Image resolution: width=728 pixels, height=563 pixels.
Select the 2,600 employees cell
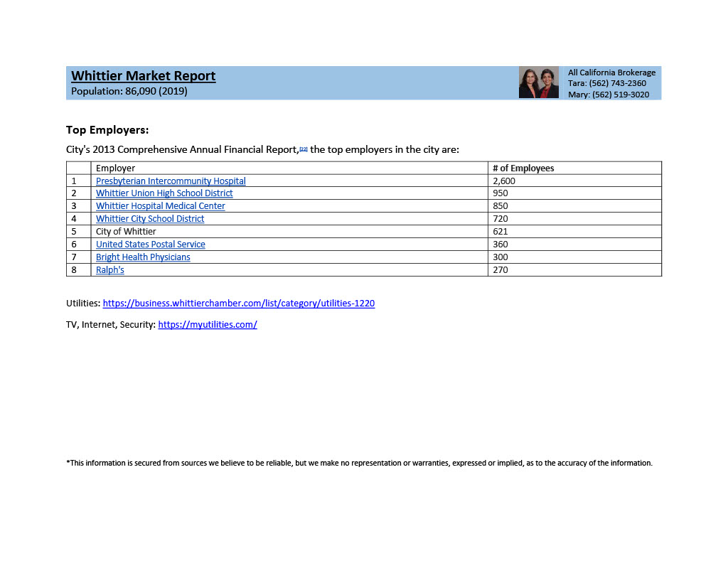(x=574, y=181)
